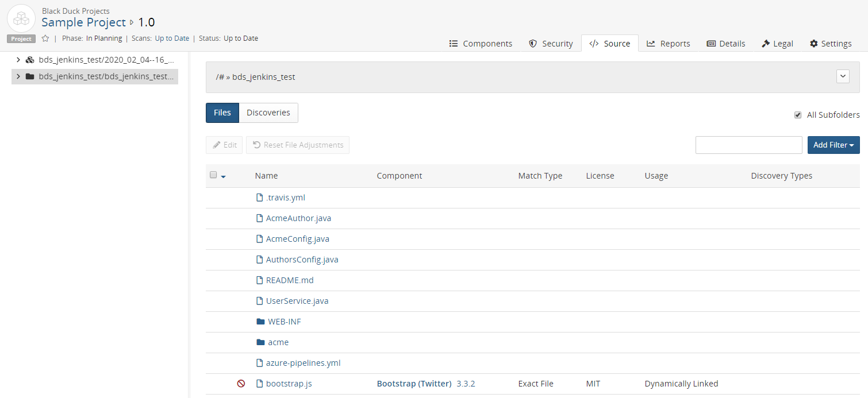The width and height of the screenshot is (868, 398).
Task: Click the star favorite icon beside Project badge
Action: tap(45, 38)
